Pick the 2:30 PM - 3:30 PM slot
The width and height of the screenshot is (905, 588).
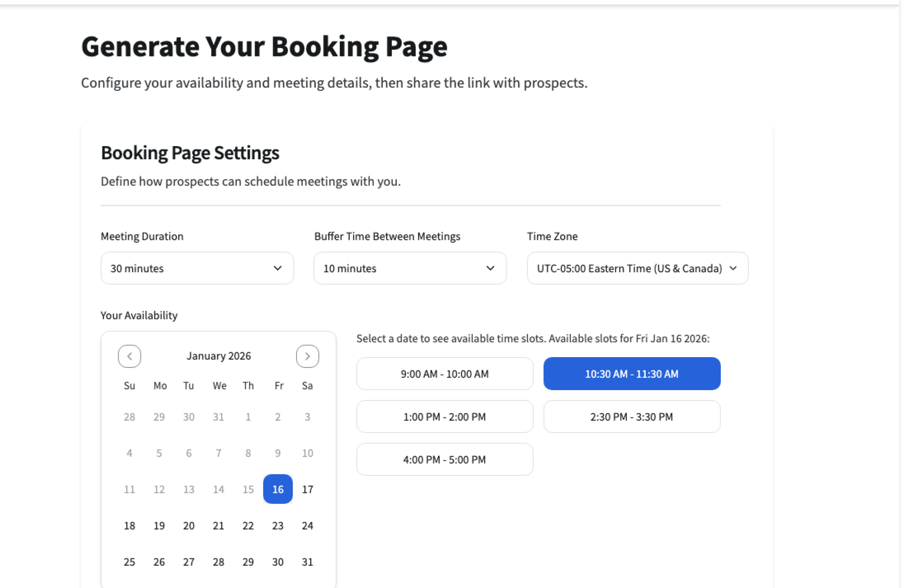[x=632, y=416]
